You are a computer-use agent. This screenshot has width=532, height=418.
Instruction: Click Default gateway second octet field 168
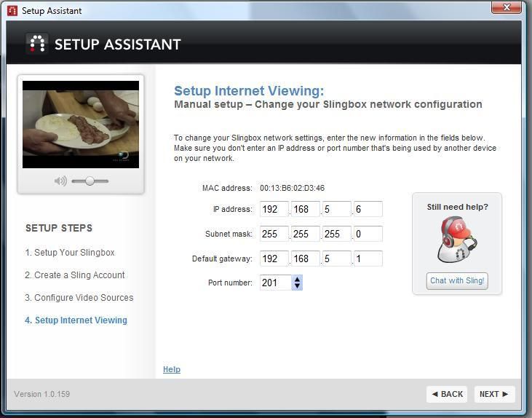coord(306,259)
